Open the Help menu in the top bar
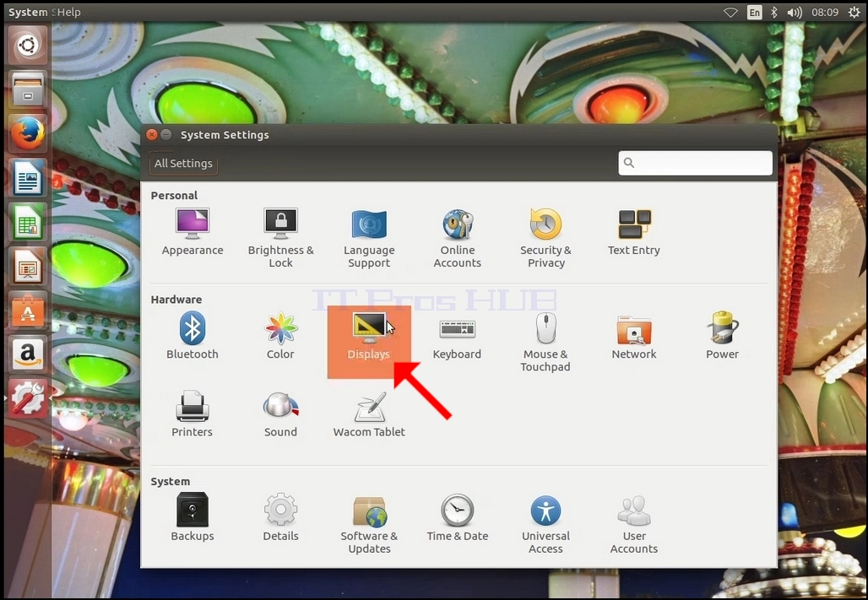Image resolution: width=868 pixels, height=600 pixels. tap(69, 12)
